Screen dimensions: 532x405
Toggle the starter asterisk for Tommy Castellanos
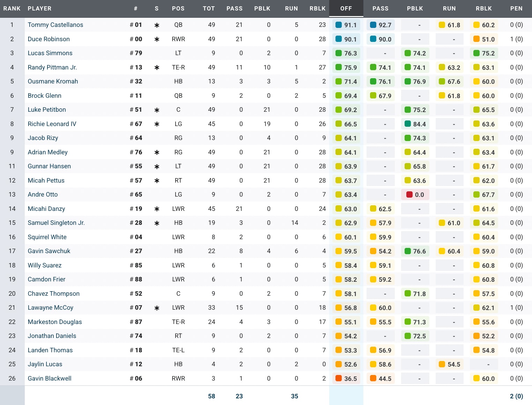(157, 25)
